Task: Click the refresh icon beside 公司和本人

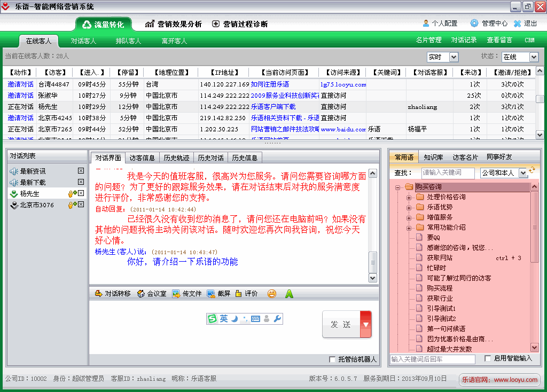Action: coord(532,170)
